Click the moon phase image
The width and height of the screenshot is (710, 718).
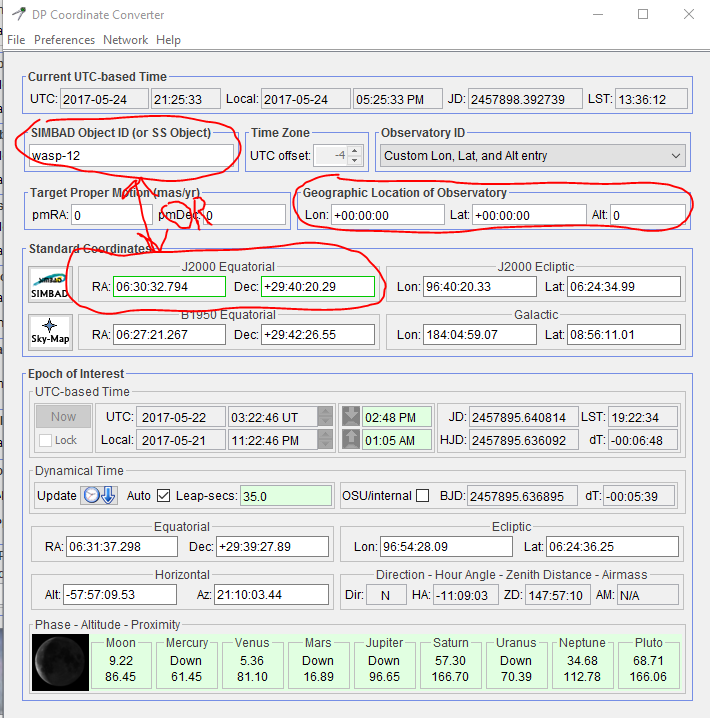click(x=62, y=662)
